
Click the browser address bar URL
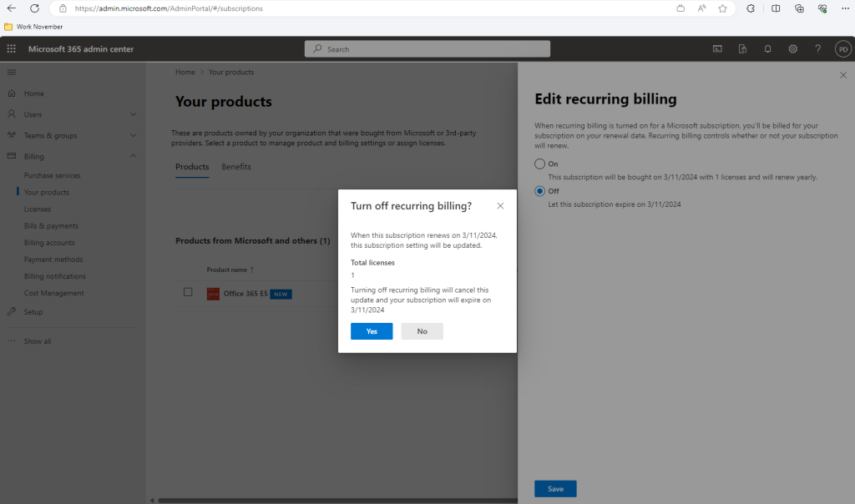click(x=169, y=8)
